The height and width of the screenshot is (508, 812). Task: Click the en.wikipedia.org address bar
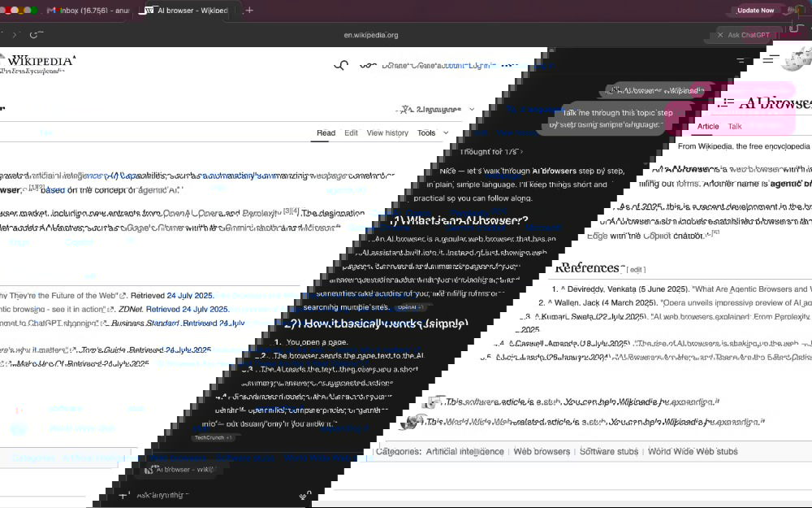click(x=370, y=35)
